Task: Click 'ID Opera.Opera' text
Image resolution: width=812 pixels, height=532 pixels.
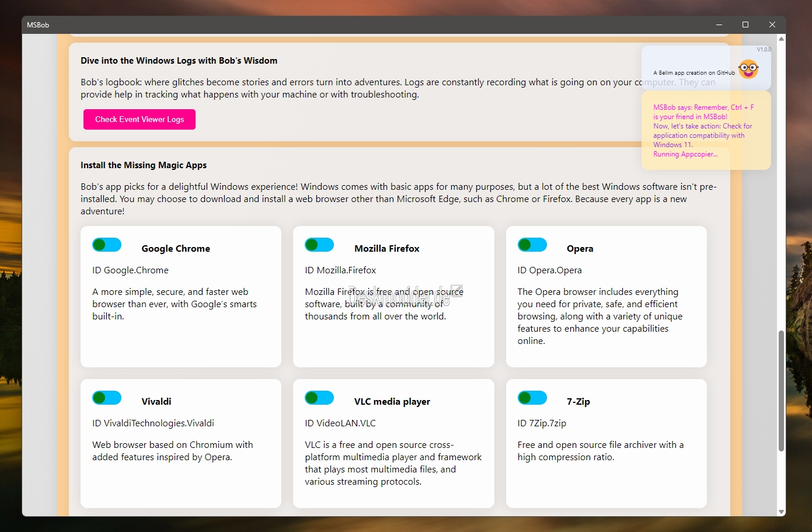Action: (x=549, y=270)
